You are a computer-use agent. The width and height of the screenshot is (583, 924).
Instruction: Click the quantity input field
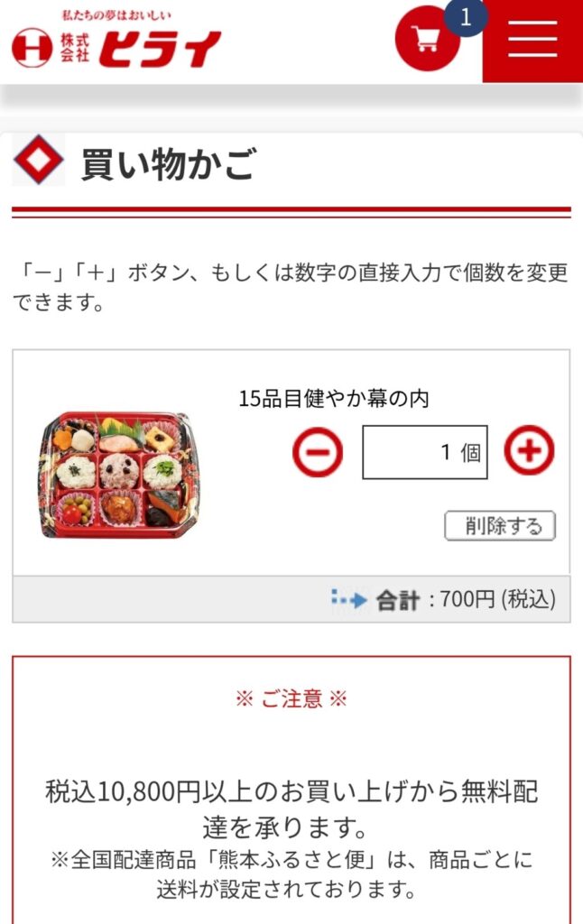click(x=425, y=452)
